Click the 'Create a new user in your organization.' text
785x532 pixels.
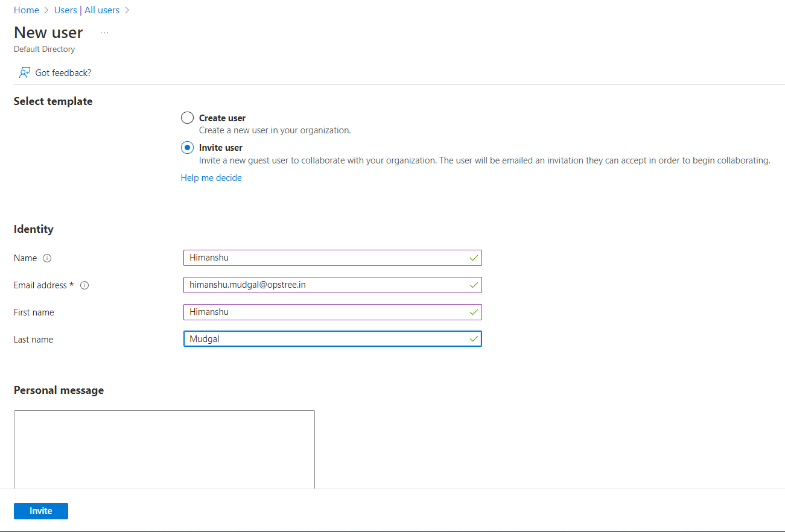[x=275, y=130]
